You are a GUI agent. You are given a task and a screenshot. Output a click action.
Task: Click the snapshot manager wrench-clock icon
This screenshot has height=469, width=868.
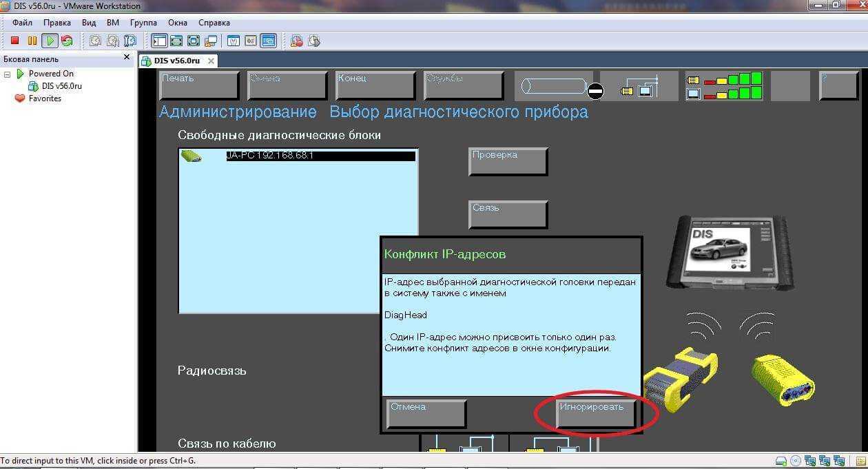point(130,41)
